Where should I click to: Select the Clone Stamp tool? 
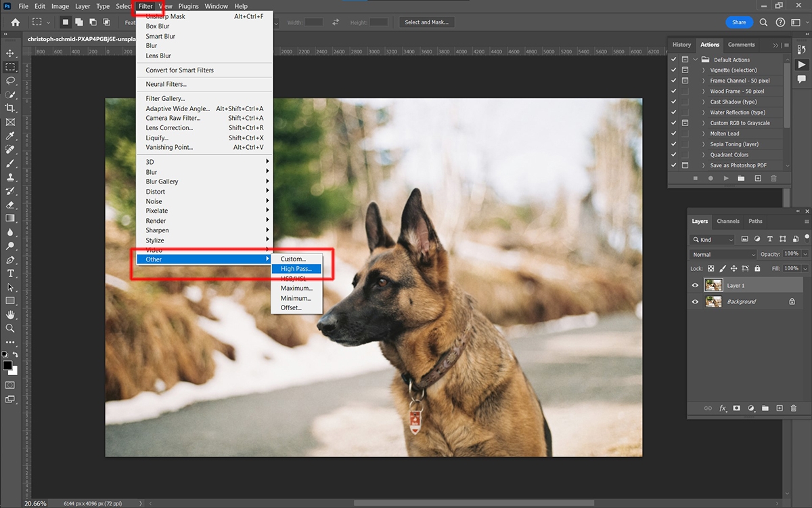click(x=10, y=177)
